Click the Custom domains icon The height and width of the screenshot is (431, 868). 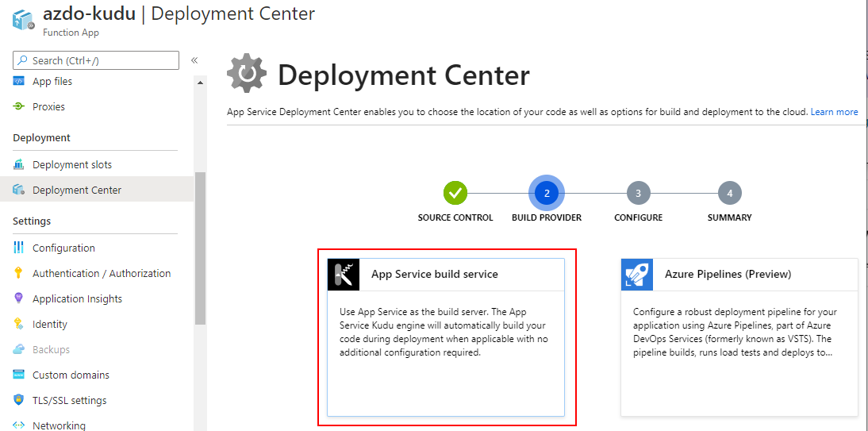tap(19, 375)
